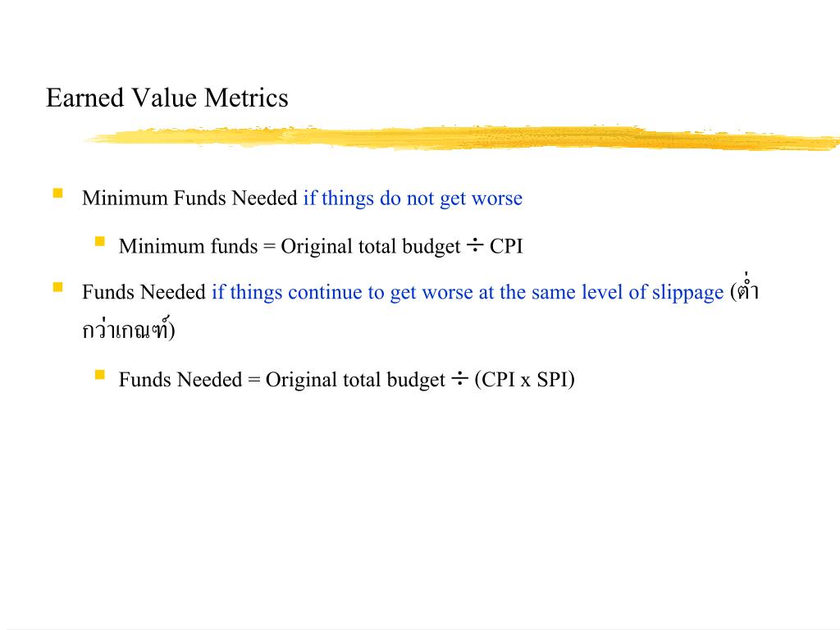Click the yellow brush stroke under the title

pyautogui.click(x=463, y=138)
